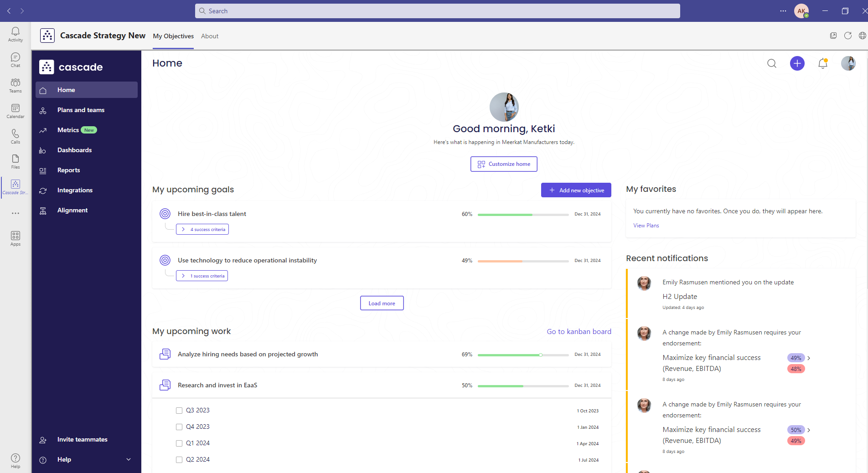Click the Customize home button

503,164
